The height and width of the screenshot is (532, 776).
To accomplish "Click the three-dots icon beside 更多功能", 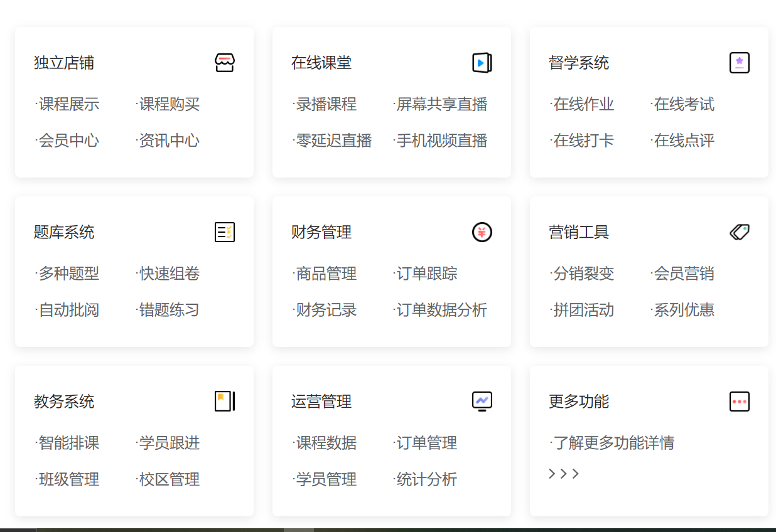I will tap(740, 402).
